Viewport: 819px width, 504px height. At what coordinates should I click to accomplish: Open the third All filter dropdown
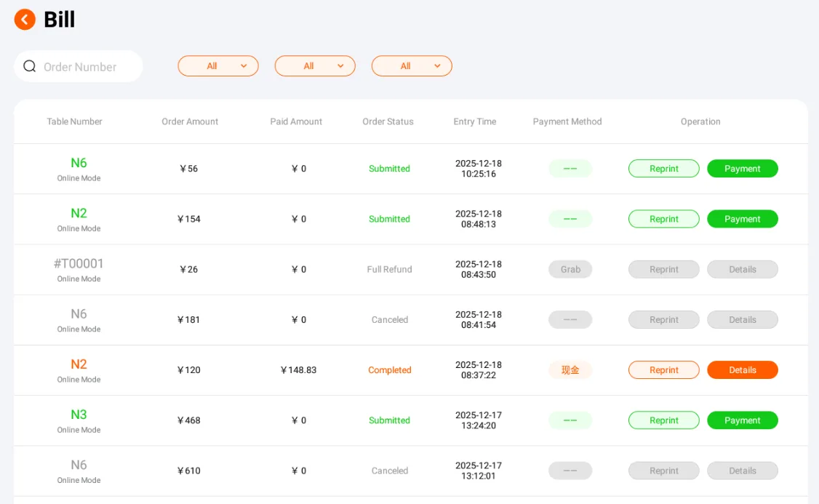click(x=412, y=66)
